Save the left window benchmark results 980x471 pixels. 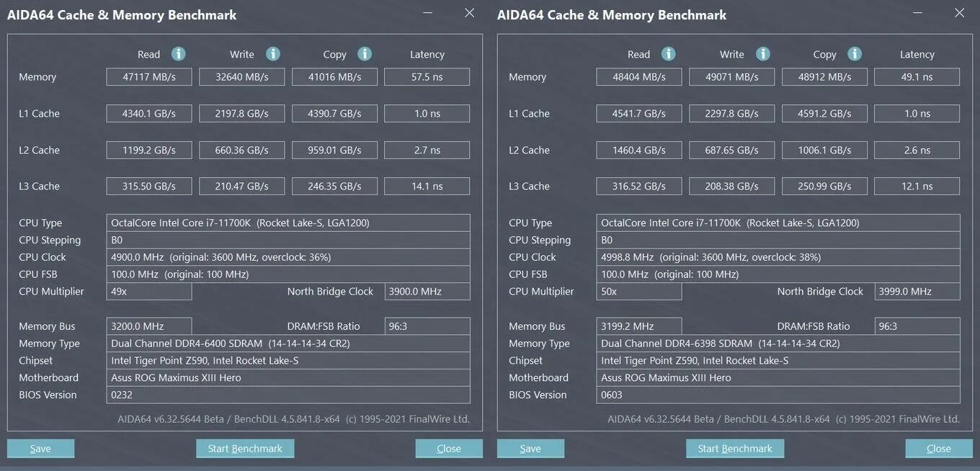40,449
